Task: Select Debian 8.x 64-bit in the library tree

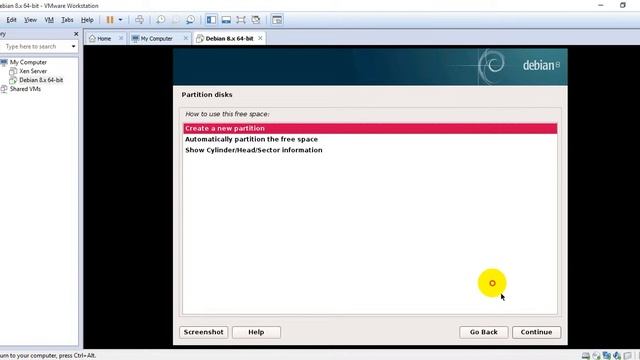Action: click(x=41, y=80)
